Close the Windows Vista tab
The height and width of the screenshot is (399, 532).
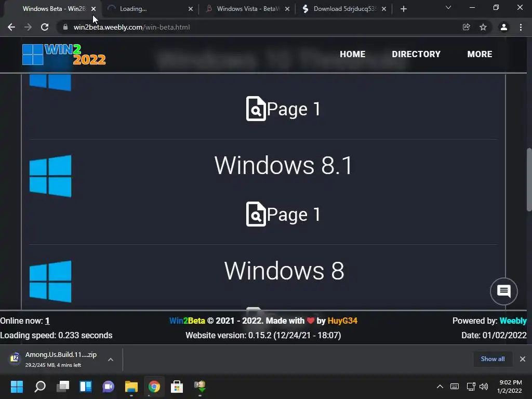(287, 9)
